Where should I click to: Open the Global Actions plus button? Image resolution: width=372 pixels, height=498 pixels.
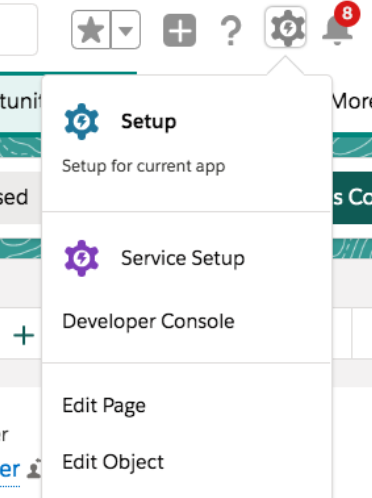pyautogui.click(x=179, y=30)
